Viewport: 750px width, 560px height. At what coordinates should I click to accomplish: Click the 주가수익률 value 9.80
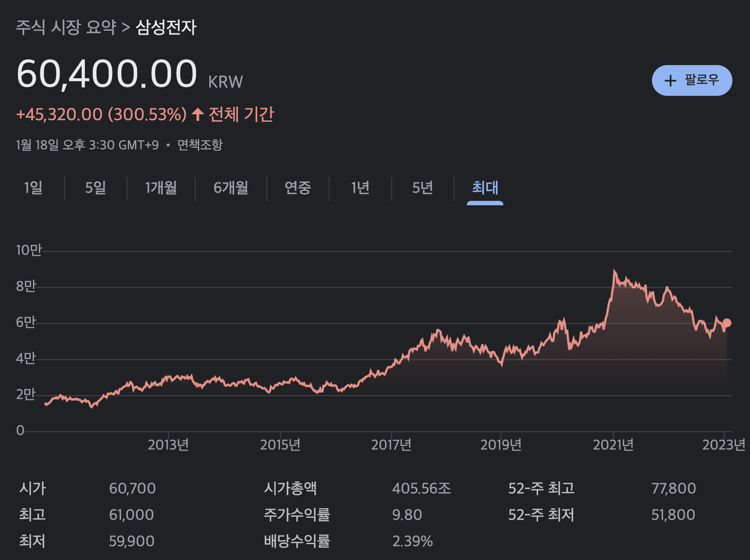[x=407, y=515]
